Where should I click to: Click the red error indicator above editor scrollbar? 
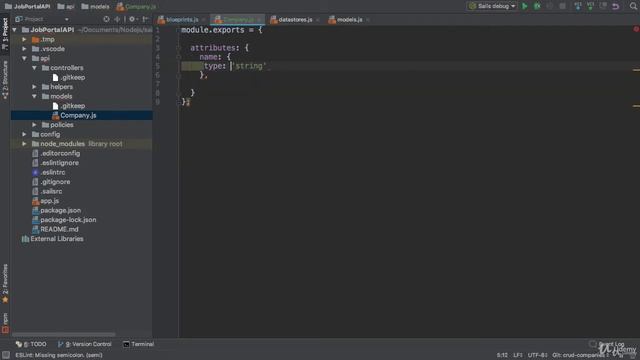(x=636, y=29)
